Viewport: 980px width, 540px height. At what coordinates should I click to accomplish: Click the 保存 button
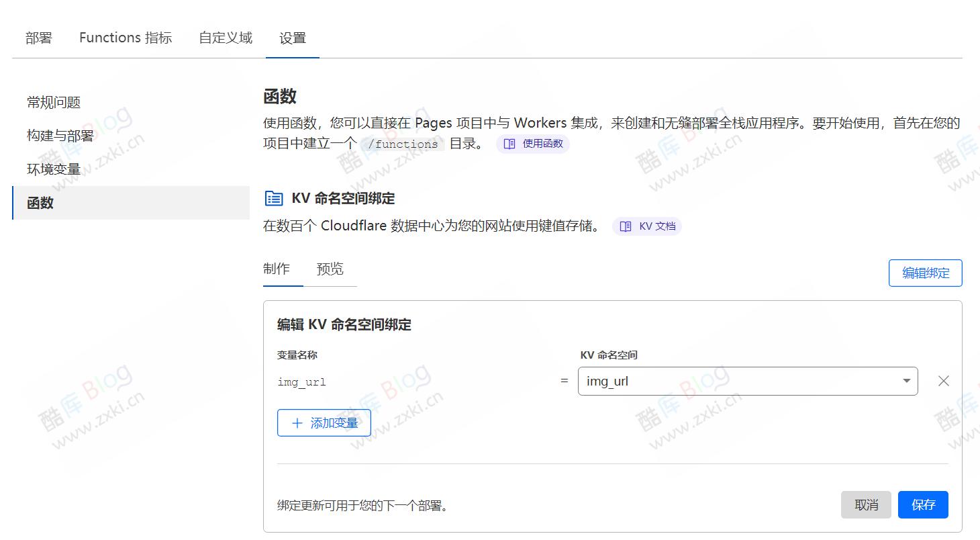(x=923, y=504)
